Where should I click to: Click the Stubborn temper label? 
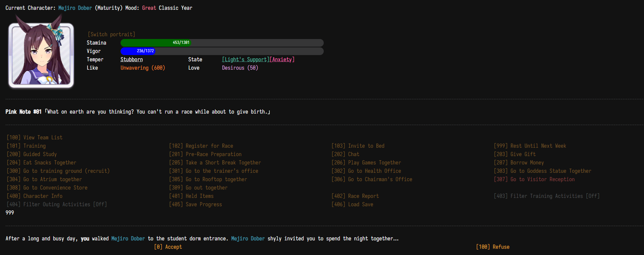coord(132,60)
